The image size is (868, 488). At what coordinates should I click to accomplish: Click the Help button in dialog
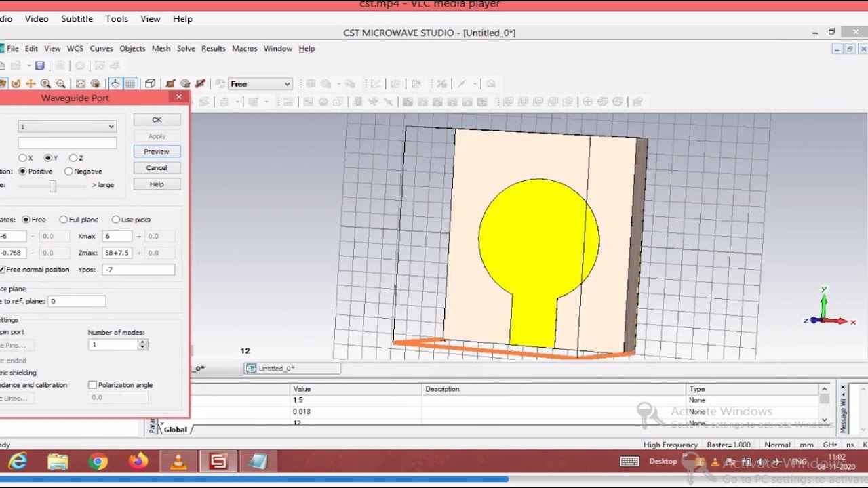(x=157, y=184)
